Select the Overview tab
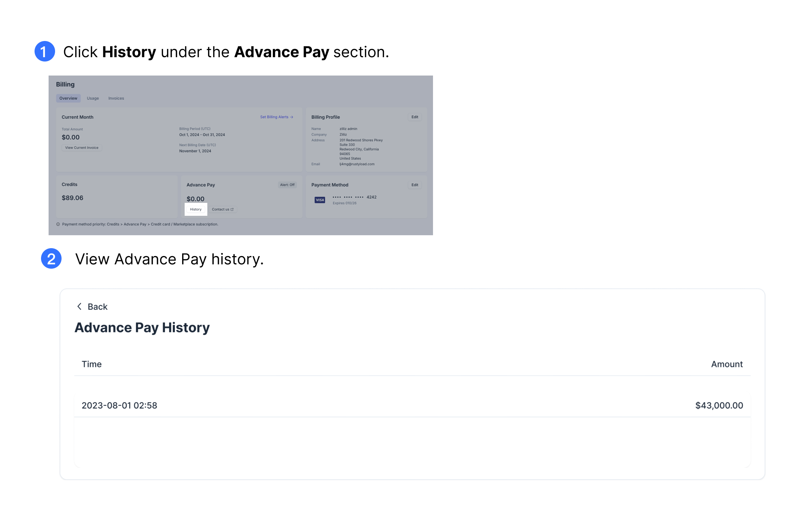The height and width of the screenshot is (519, 812). coord(68,98)
